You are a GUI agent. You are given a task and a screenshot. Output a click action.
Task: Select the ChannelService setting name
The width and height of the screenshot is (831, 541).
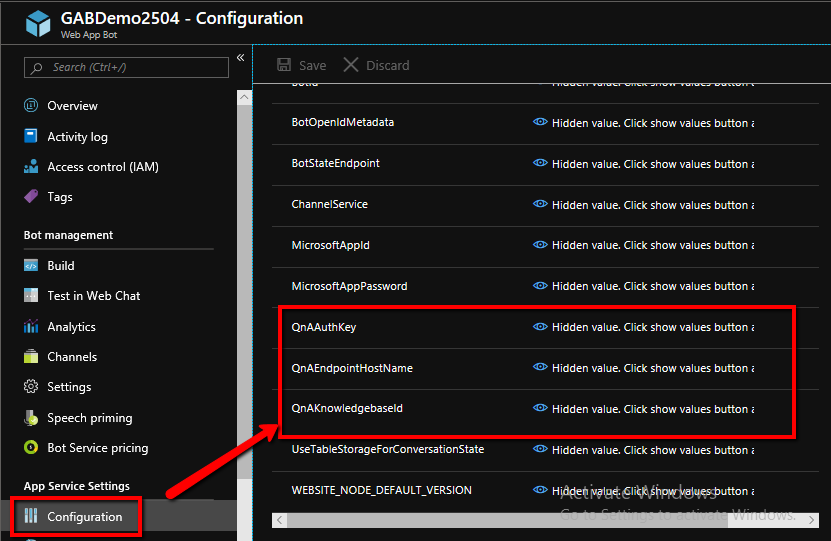pyautogui.click(x=330, y=204)
